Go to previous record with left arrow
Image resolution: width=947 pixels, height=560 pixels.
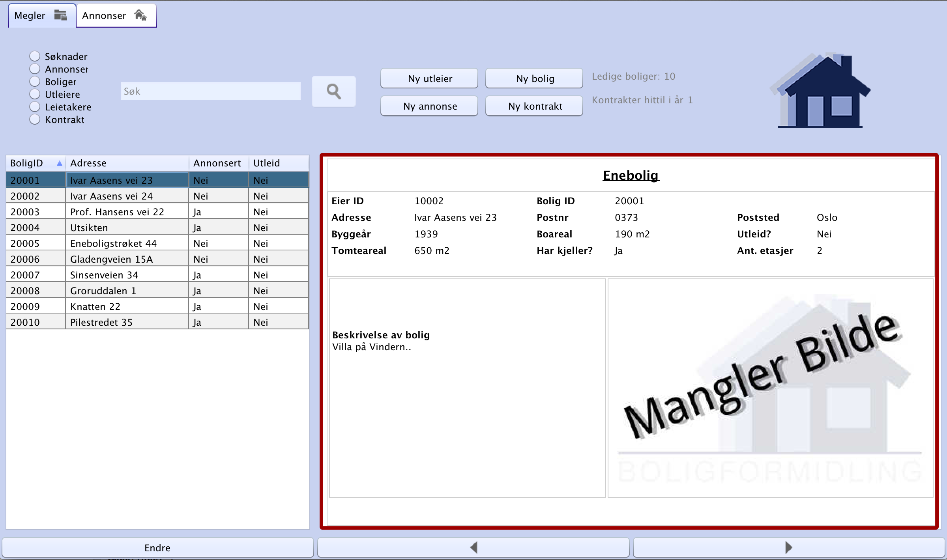pos(473,547)
